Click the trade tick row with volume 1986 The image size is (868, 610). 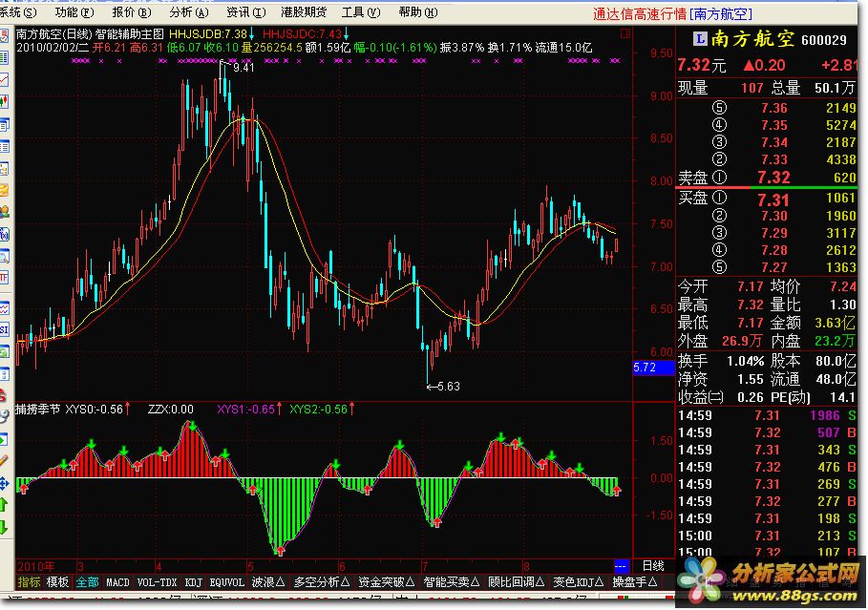click(x=767, y=415)
